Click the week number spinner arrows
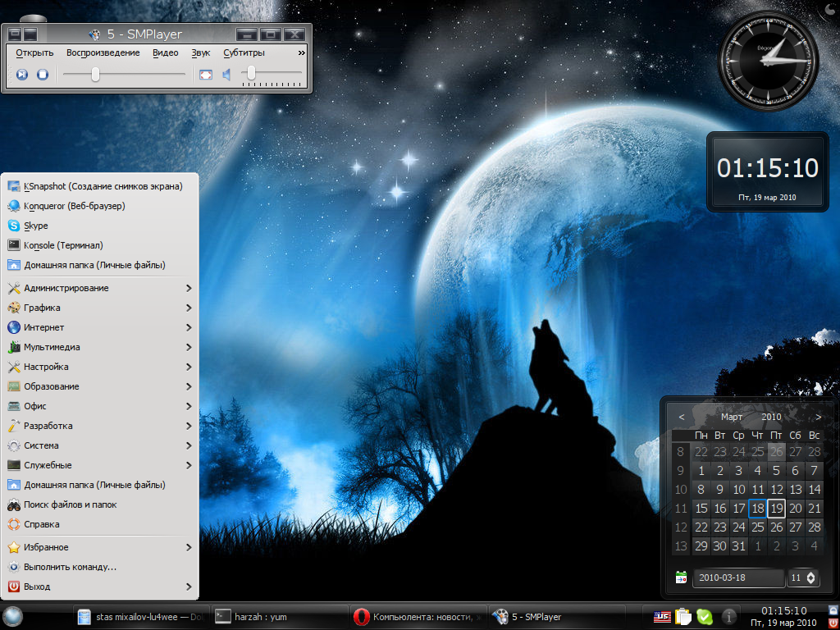The width and height of the screenshot is (840, 630). pyautogui.click(x=811, y=578)
